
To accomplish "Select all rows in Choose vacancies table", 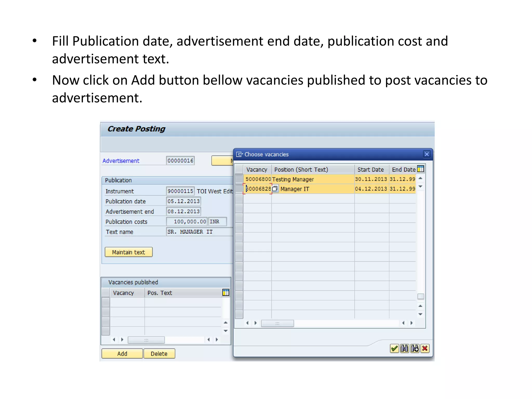I will click(x=239, y=169).
